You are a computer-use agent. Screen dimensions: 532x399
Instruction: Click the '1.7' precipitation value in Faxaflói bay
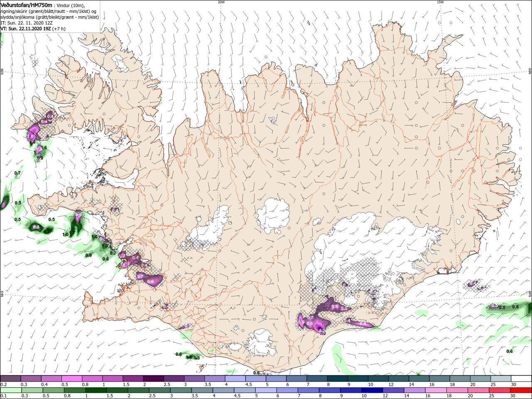[x=71, y=233]
